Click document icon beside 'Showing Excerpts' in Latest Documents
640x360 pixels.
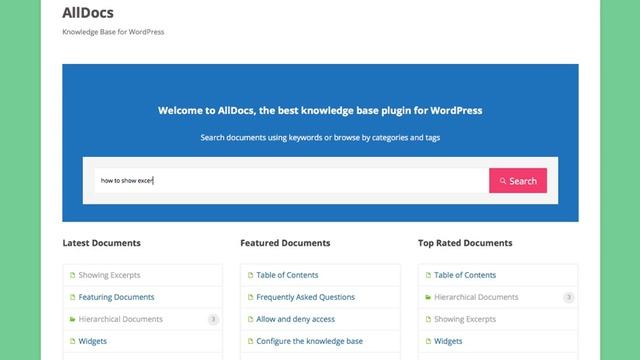(73, 275)
